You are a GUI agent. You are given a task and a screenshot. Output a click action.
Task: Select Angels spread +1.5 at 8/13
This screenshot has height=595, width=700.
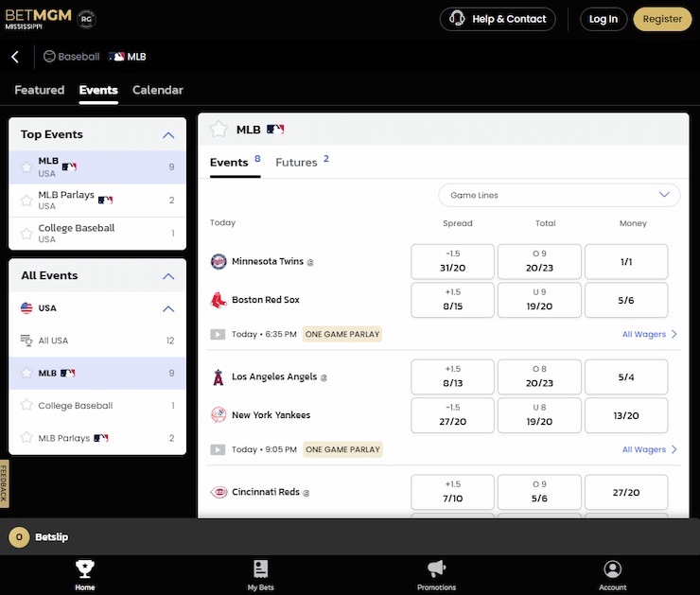(452, 376)
